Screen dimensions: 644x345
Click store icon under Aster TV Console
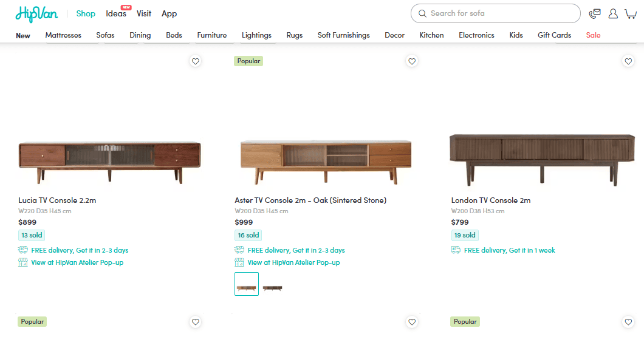[x=239, y=262]
